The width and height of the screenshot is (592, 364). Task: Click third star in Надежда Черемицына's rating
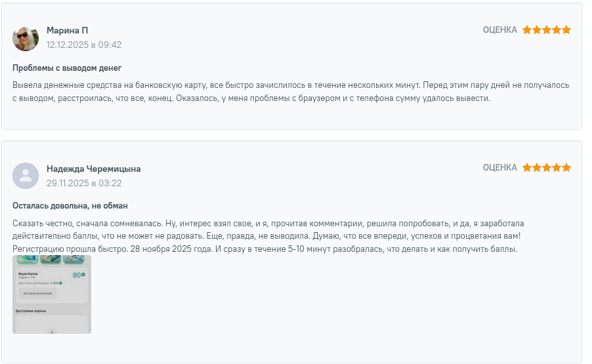click(547, 167)
